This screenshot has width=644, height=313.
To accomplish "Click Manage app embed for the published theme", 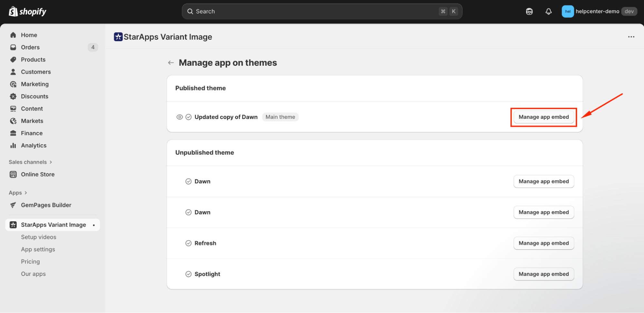I will (543, 117).
